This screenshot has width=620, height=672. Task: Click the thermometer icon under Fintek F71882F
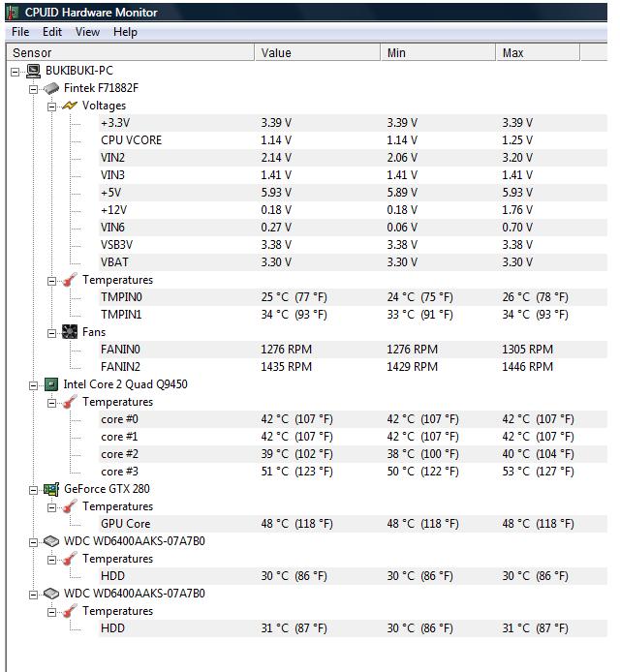tap(70, 280)
